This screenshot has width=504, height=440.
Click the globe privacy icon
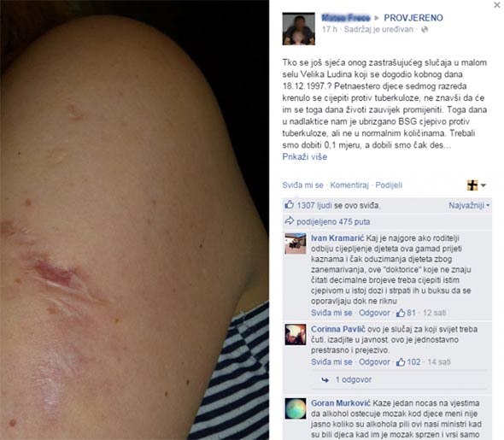(425, 30)
